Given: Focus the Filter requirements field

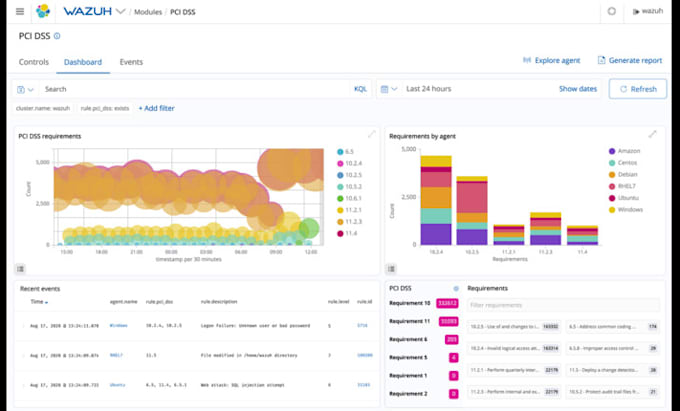Looking at the screenshot, I should click(x=564, y=305).
